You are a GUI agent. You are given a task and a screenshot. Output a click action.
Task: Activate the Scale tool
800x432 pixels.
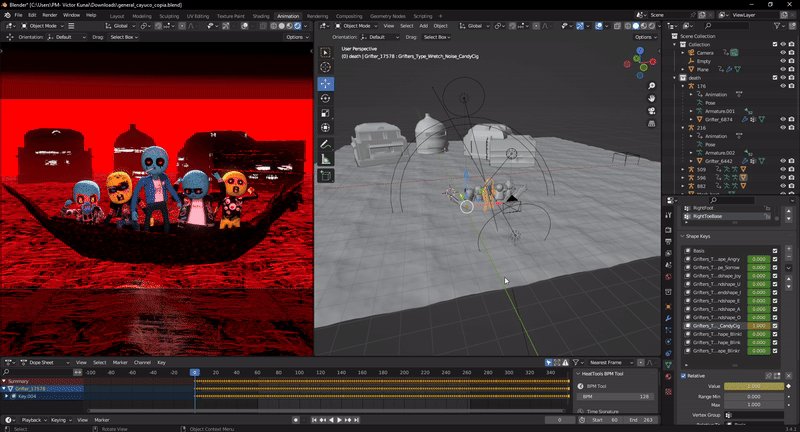click(x=325, y=113)
